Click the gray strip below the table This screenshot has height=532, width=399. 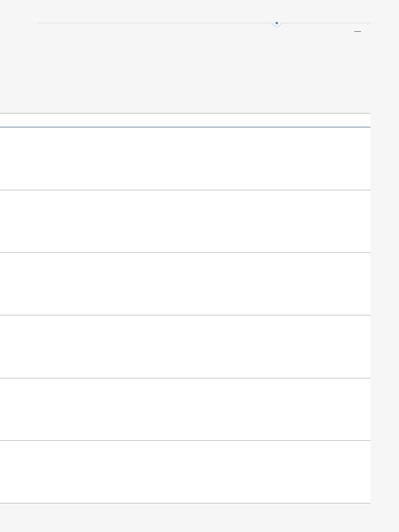185,518
